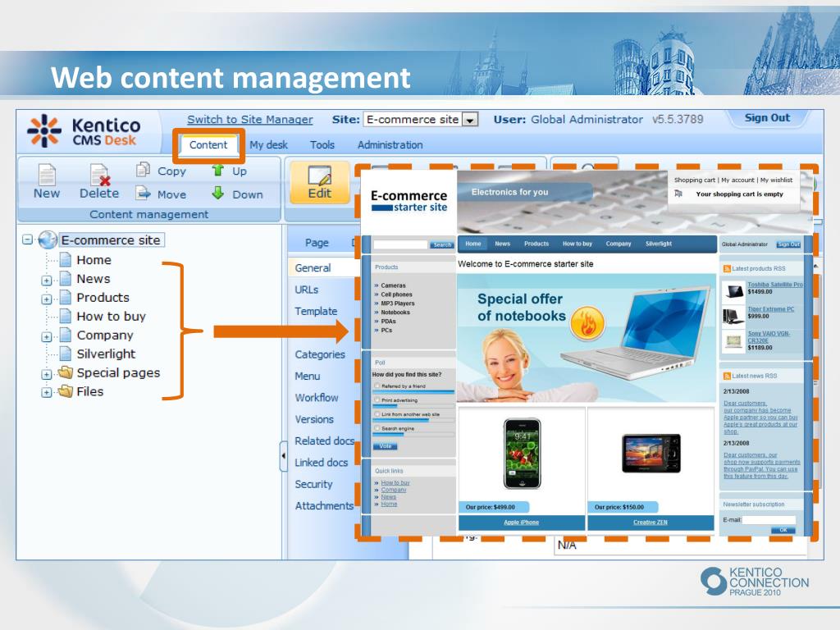Click Switch to Site Manager link
840x630 pixels.
[x=249, y=120]
